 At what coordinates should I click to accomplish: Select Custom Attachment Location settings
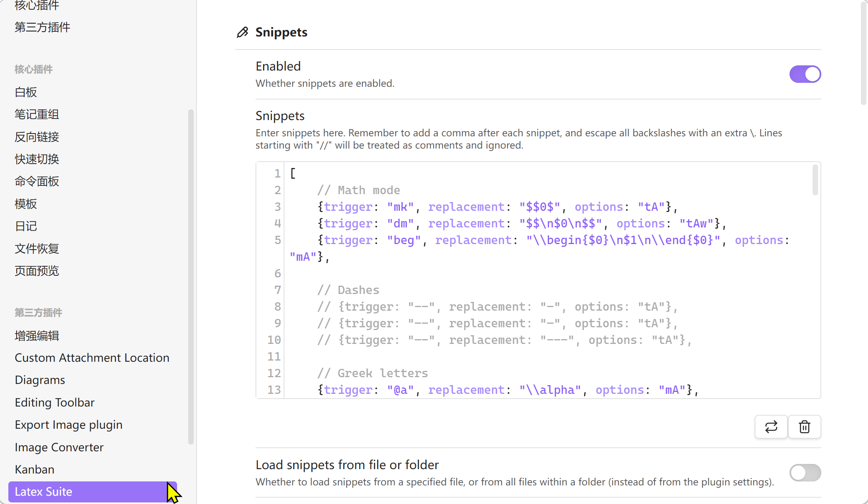pyautogui.click(x=92, y=358)
